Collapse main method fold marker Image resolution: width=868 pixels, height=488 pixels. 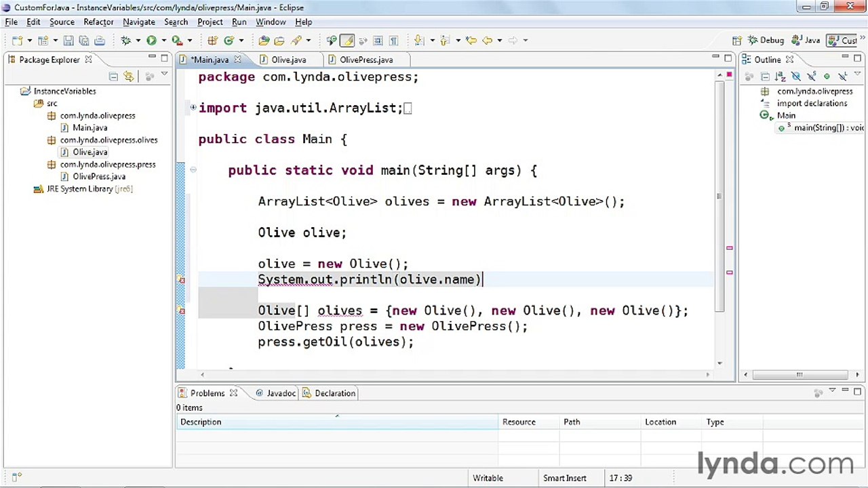click(193, 169)
